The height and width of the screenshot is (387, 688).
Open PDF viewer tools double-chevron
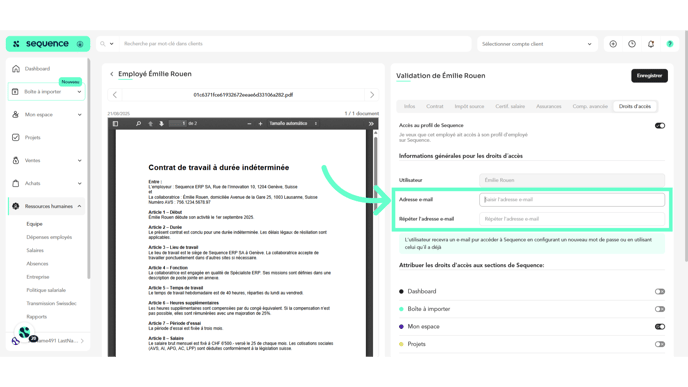371,124
